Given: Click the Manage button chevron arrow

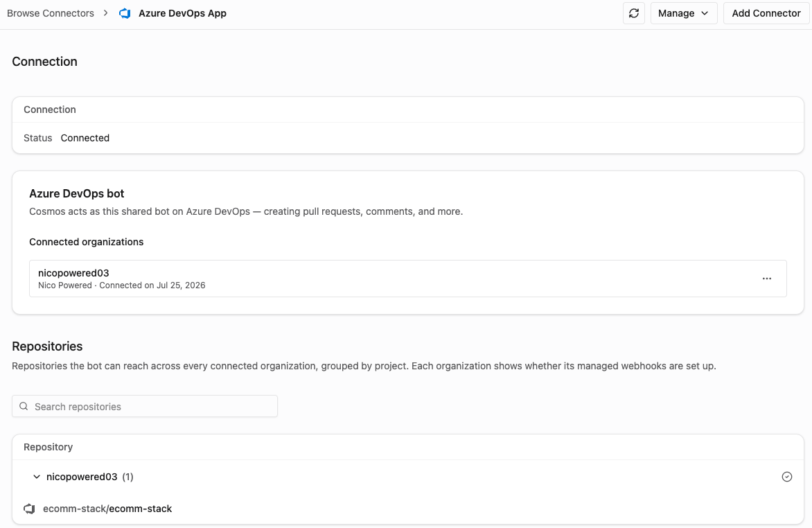Looking at the screenshot, I should (705, 13).
